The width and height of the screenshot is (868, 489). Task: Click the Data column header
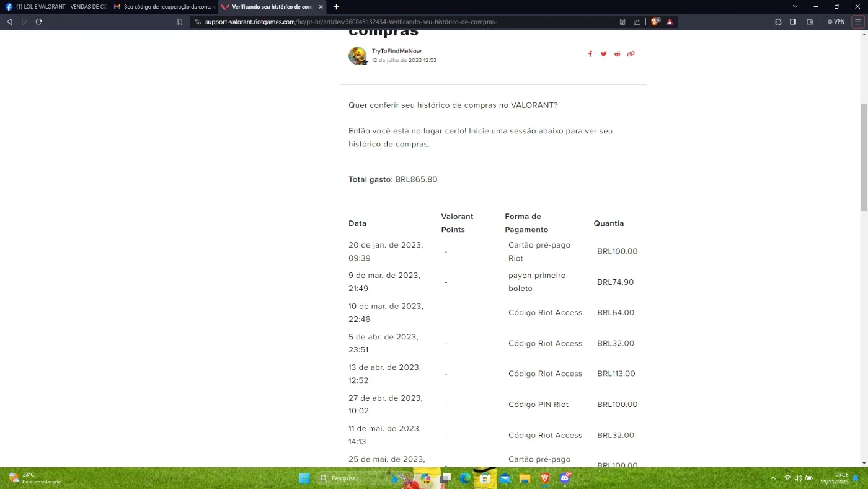[357, 223]
